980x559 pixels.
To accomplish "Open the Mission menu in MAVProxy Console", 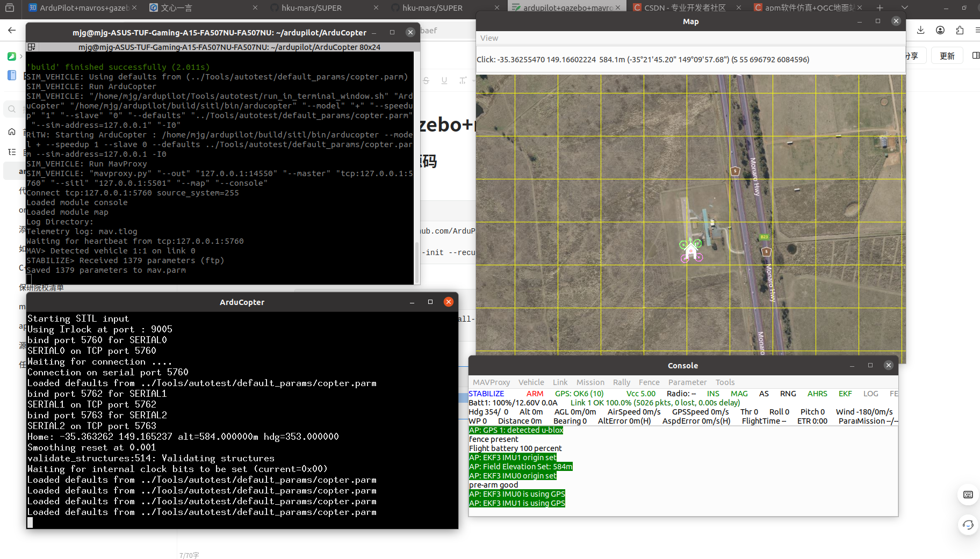I will coord(590,382).
